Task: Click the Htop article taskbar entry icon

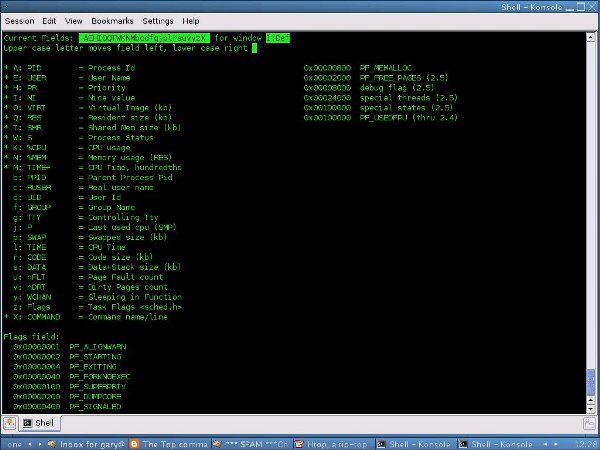Action: click(299, 444)
